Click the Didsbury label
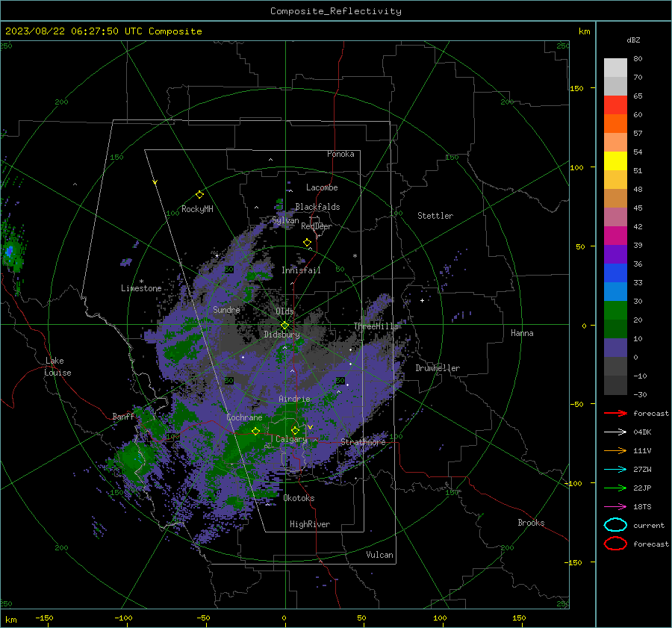672x628 pixels. tap(281, 335)
